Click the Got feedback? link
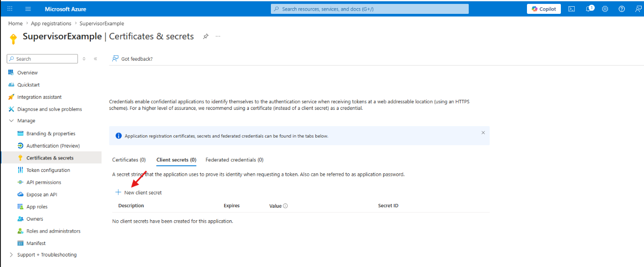 point(137,59)
